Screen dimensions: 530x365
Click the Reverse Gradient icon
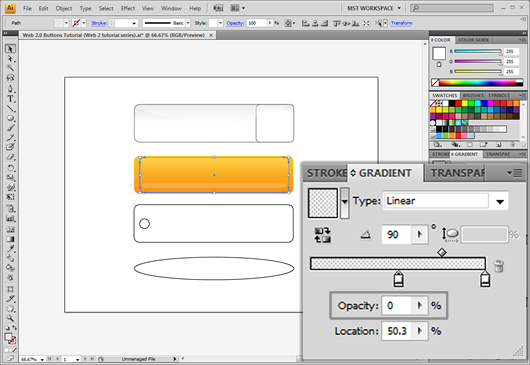[322, 235]
